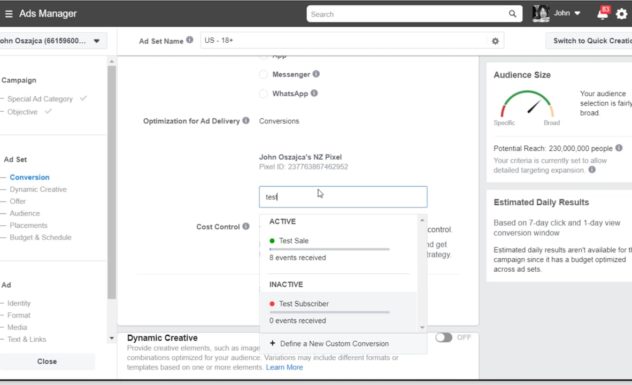Click the Ads Manager title

pos(48,13)
